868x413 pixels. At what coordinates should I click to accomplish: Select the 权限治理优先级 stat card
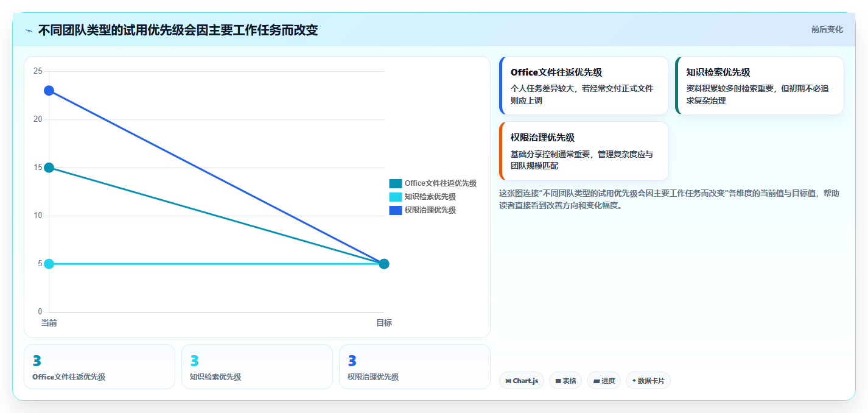tap(415, 367)
